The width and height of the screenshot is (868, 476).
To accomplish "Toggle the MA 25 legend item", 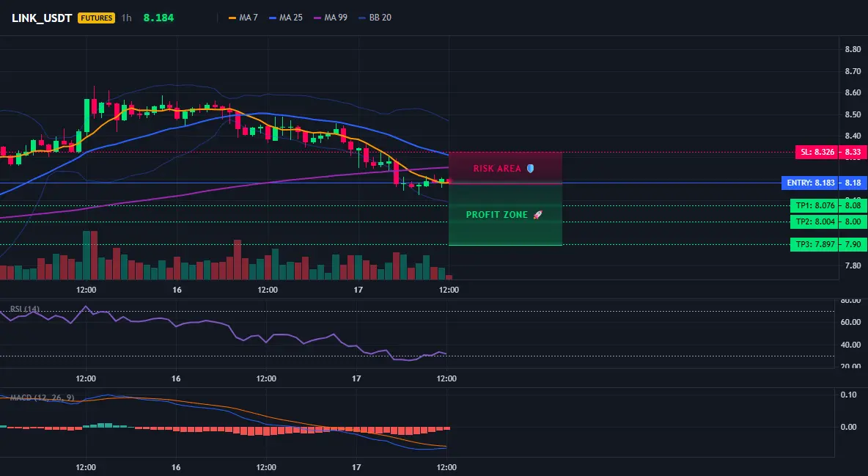I will tap(286, 18).
